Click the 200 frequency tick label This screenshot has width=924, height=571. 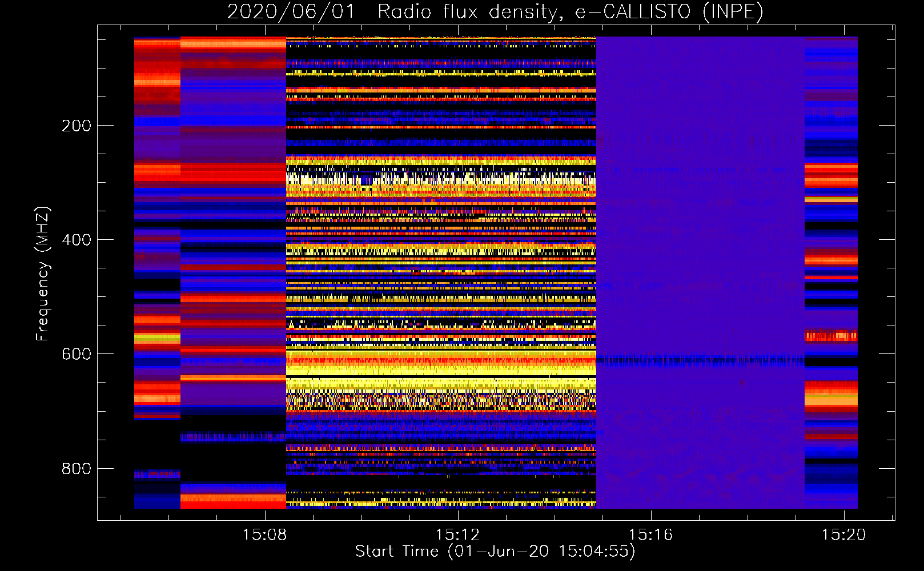77,126
